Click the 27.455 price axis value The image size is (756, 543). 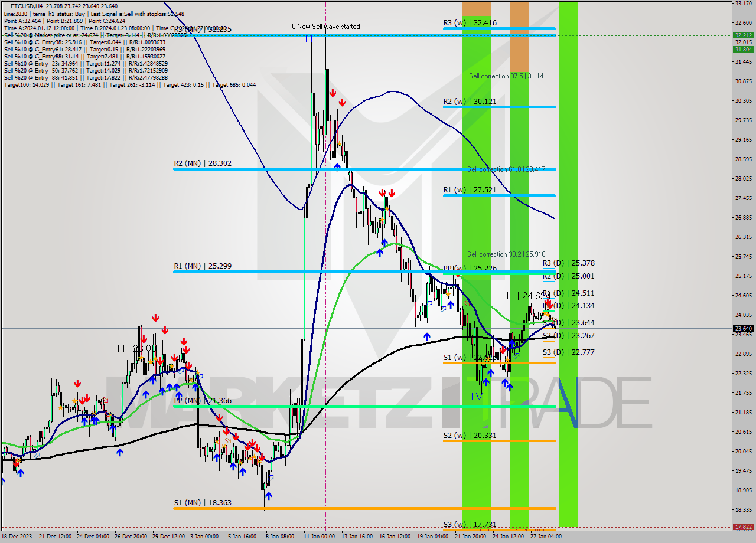pyautogui.click(x=742, y=198)
